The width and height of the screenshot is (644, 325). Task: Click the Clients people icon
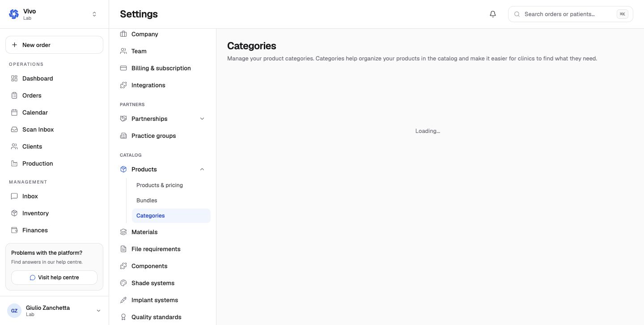[14, 146]
